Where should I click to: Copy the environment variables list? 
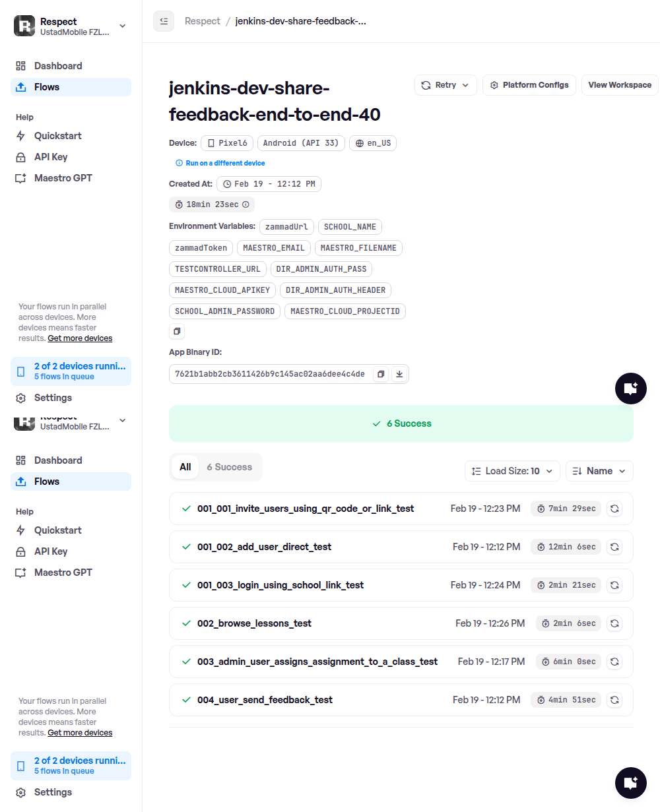pos(177,331)
